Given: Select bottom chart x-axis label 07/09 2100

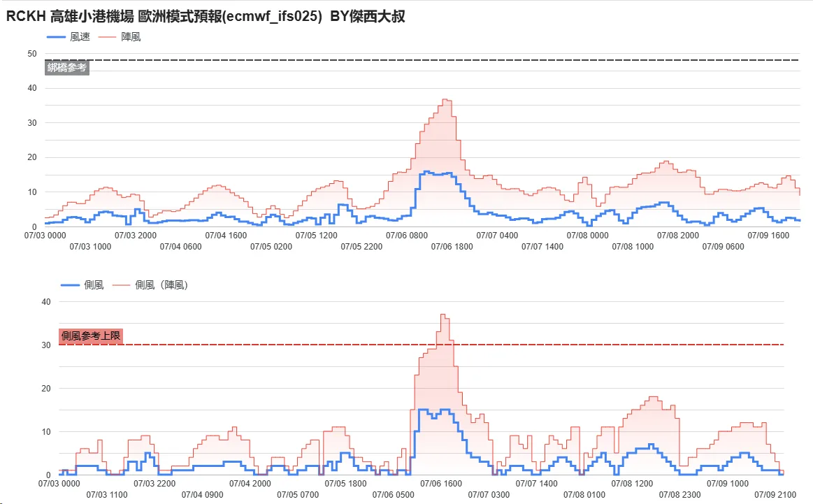Looking at the screenshot, I should (x=775, y=495).
